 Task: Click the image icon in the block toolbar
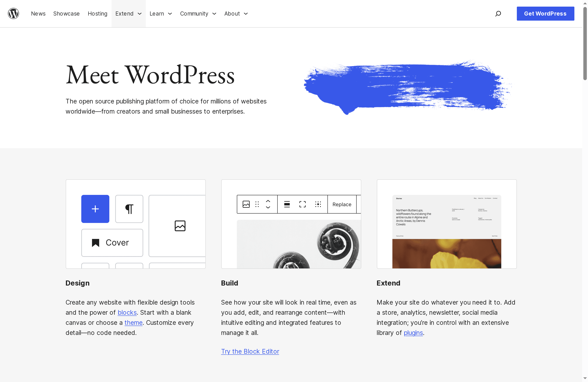pos(246,204)
